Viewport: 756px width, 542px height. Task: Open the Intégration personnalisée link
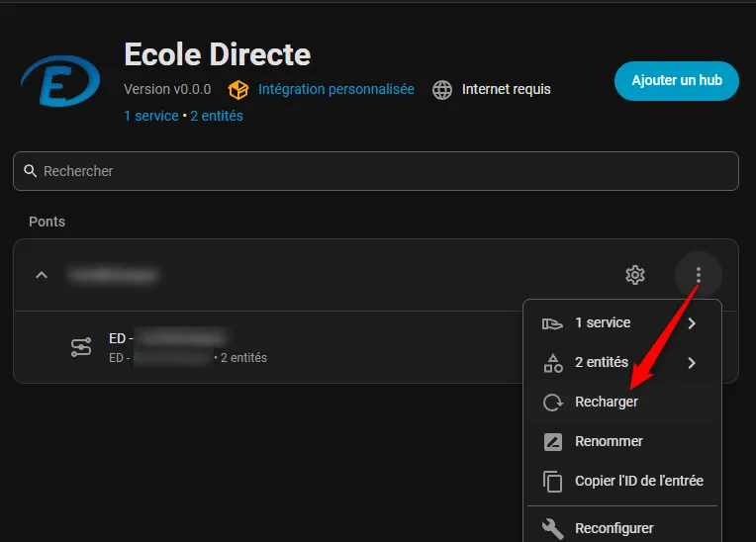coord(336,90)
